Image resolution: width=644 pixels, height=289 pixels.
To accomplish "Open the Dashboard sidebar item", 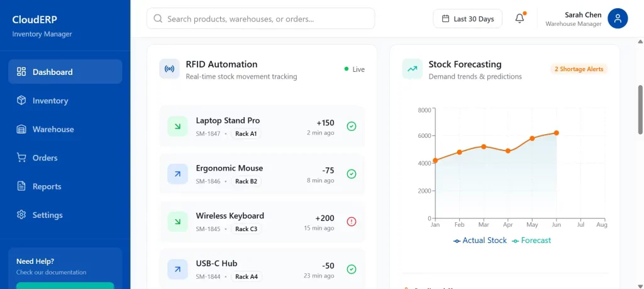I will 65,72.
